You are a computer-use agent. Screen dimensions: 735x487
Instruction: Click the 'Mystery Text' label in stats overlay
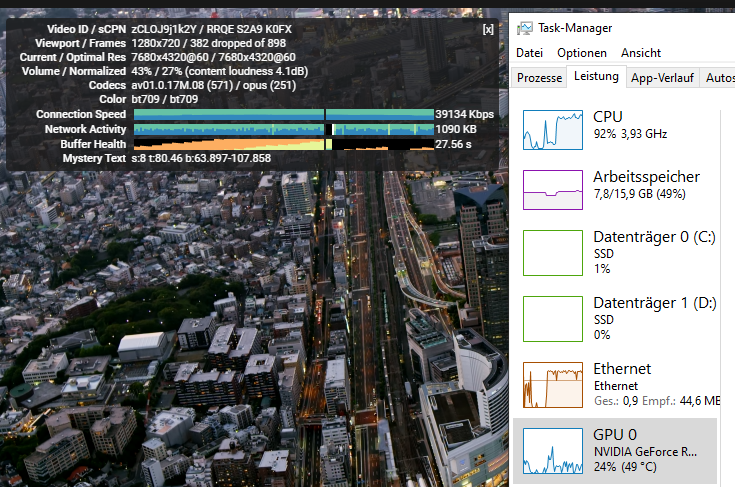point(94,158)
